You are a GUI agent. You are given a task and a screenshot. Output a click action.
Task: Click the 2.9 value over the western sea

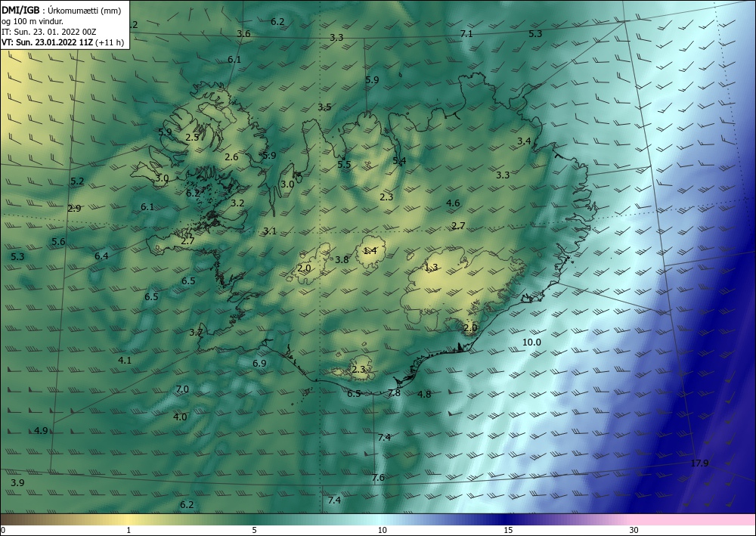click(x=74, y=209)
